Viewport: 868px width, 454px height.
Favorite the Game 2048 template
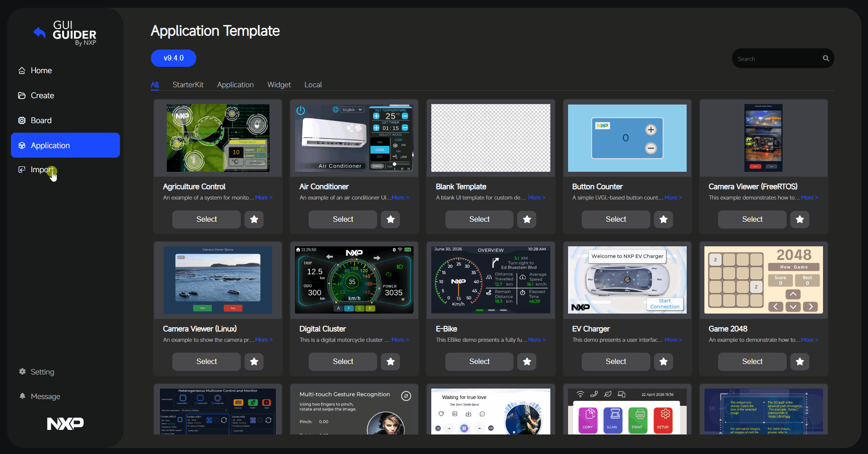click(800, 362)
